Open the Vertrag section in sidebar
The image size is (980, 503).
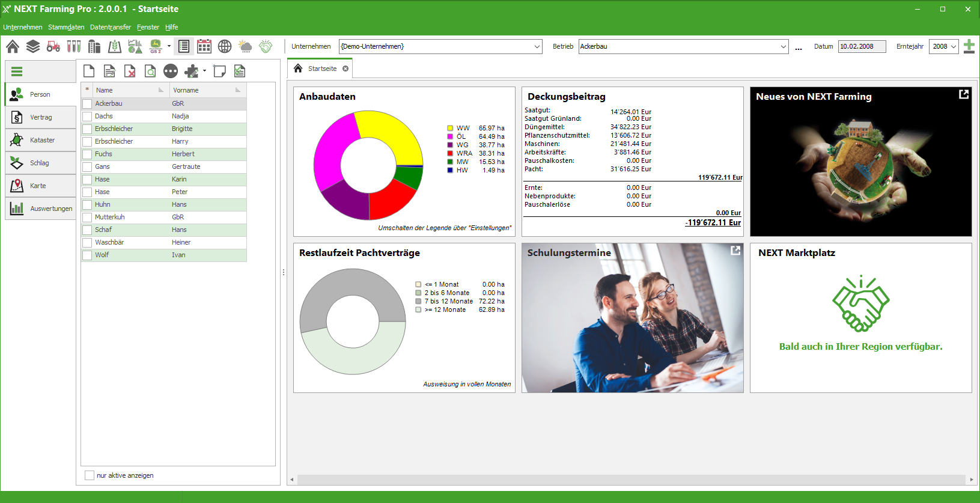(41, 117)
